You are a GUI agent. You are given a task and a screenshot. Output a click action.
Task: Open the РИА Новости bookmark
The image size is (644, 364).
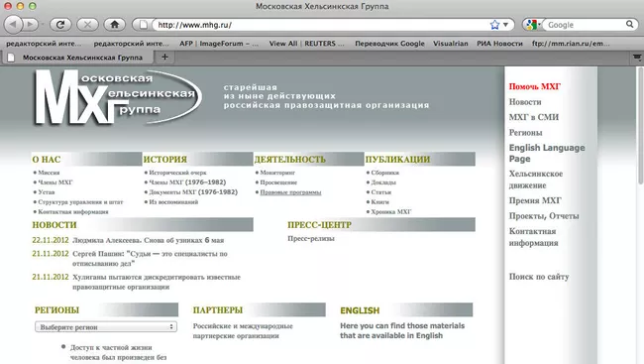click(x=499, y=44)
